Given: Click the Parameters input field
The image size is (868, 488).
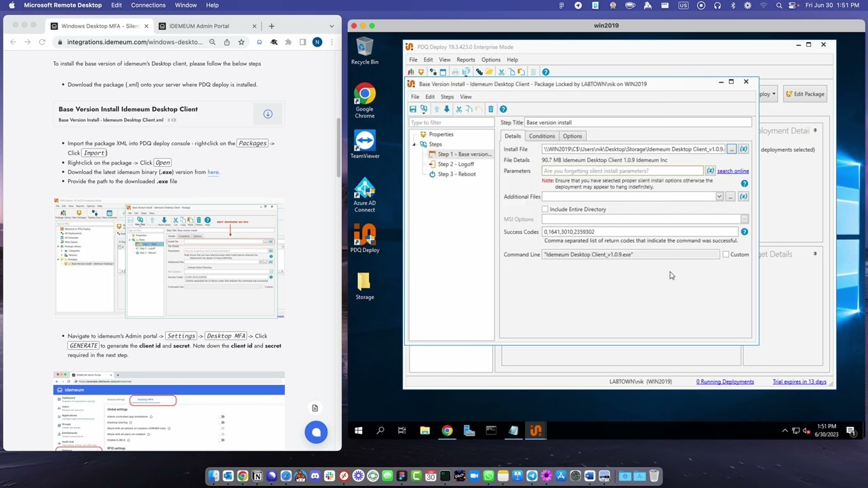Looking at the screenshot, I should coord(623,171).
